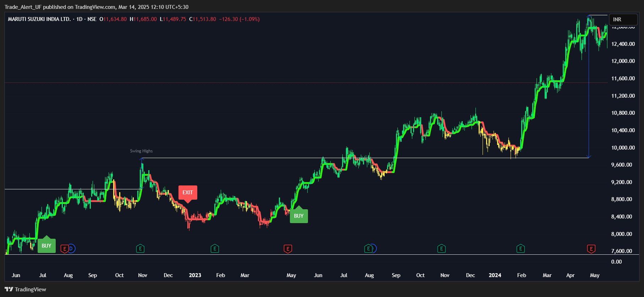Image resolution: width=644 pixels, height=297 pixels.
Task: Click the 8,800.00 price axis label
Action: click(622, 199)
